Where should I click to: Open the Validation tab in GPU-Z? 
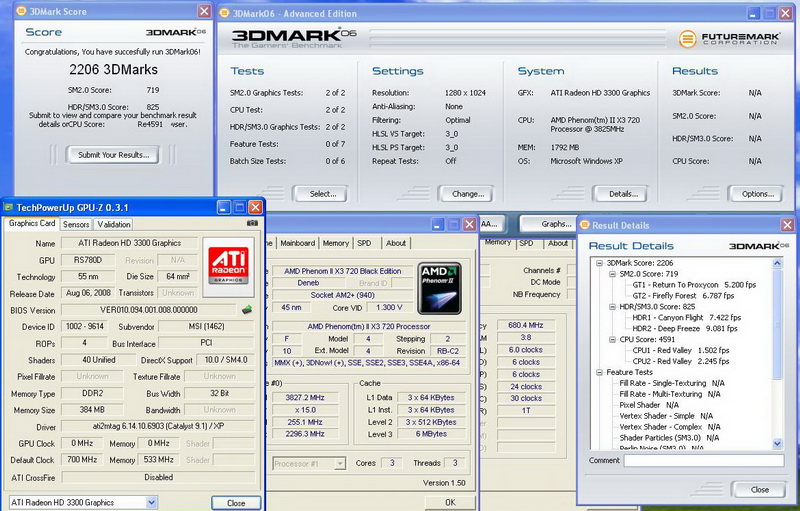point(114,224)
